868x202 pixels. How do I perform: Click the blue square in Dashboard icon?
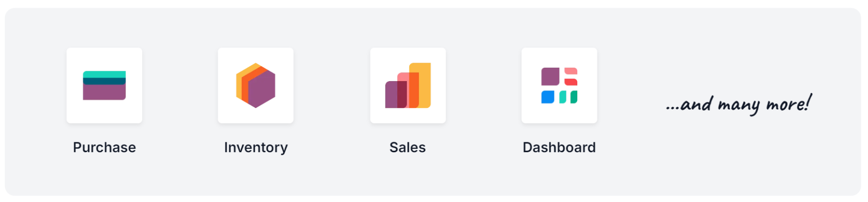pyautogui.click(x=547, y=97)
